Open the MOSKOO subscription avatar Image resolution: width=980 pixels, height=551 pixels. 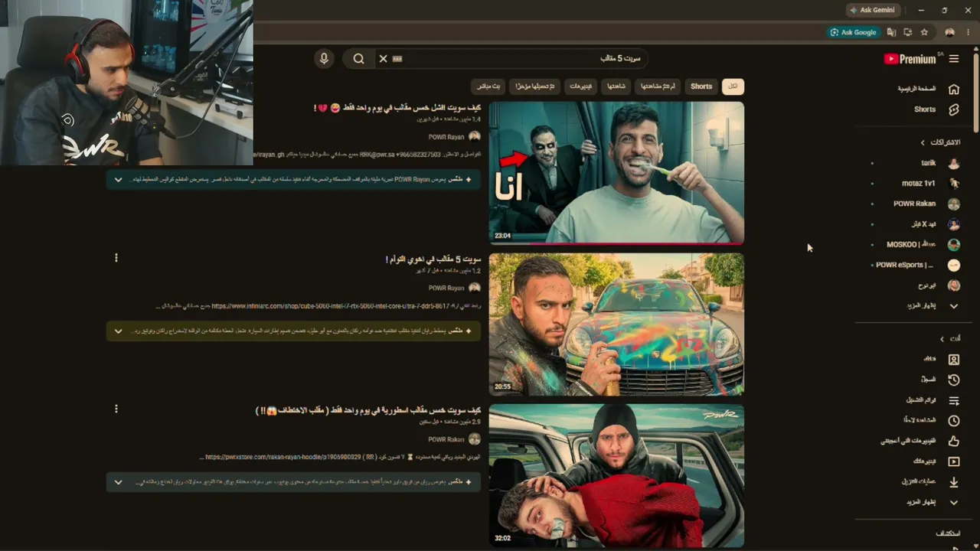[954, 245]
